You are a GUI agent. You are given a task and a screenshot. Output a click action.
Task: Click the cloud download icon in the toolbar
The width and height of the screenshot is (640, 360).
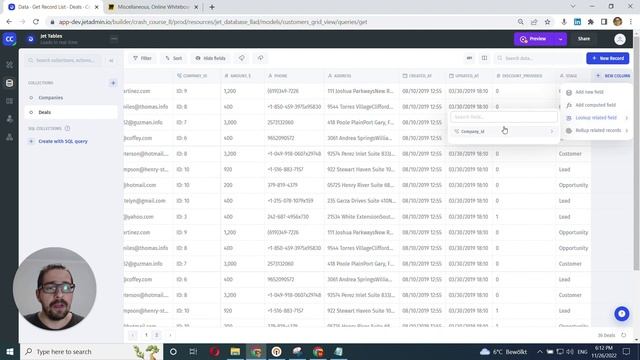(x=242, y=58)
